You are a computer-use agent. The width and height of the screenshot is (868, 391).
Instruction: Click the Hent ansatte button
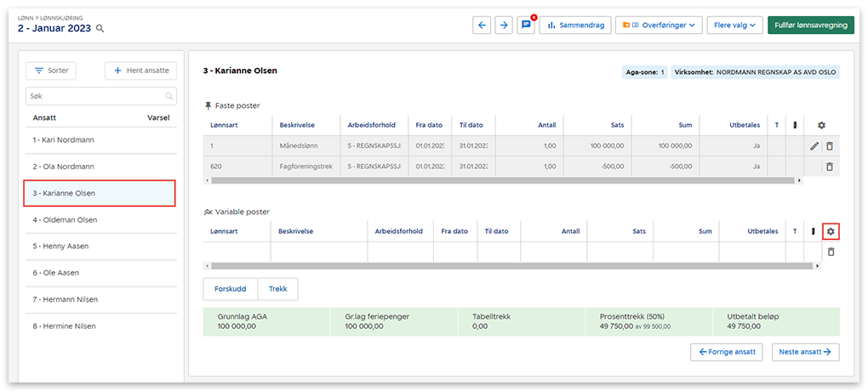[x=140, y=71]
